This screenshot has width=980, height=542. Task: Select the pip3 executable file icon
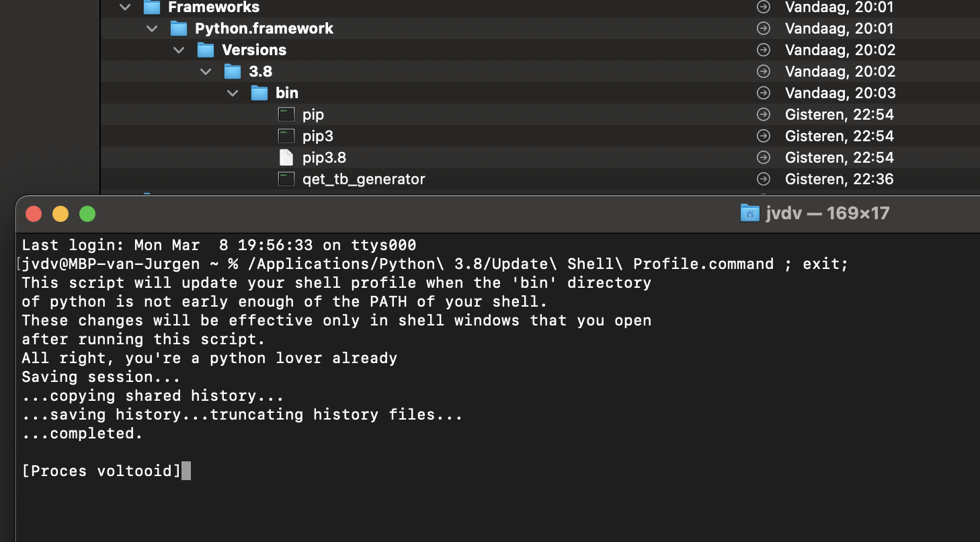(286, 137)
